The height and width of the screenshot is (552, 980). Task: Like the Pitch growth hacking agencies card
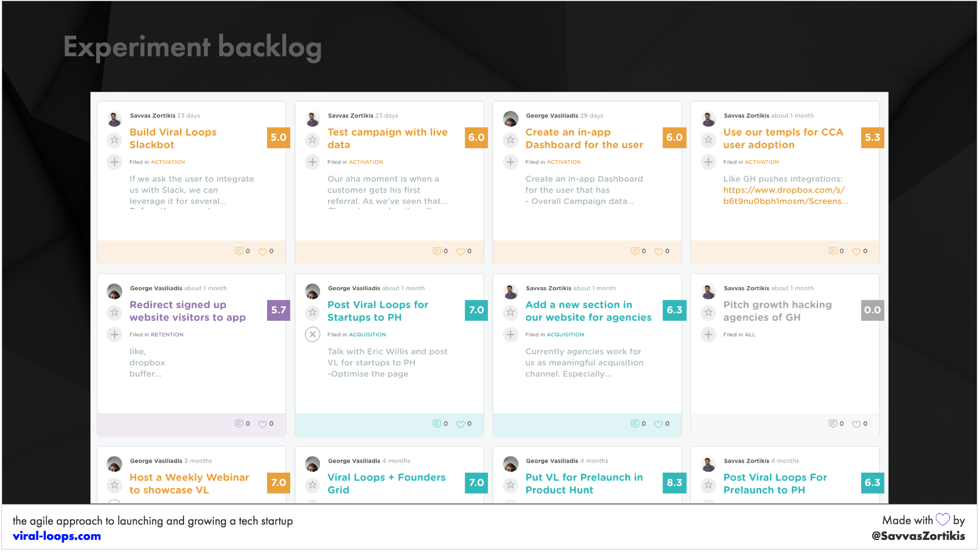click(x=860, y=424)
